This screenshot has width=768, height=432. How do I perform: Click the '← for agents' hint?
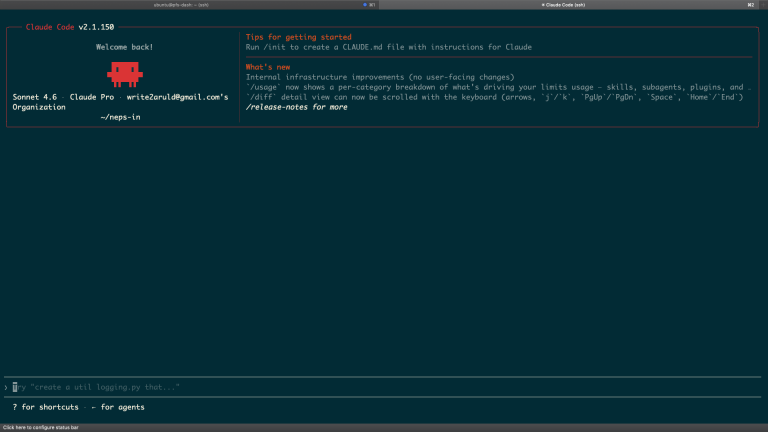pyautogui.click(x=118, y=407)
